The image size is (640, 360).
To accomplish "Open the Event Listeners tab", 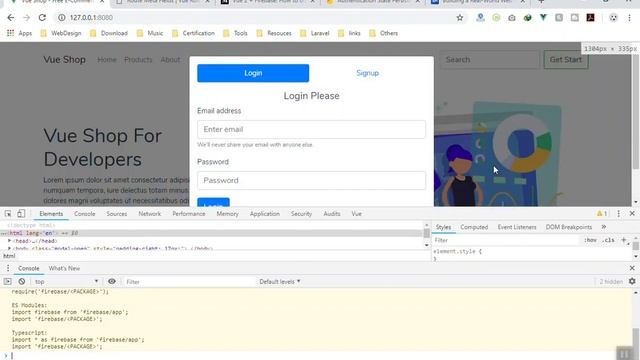I will [x=517, y=227].
